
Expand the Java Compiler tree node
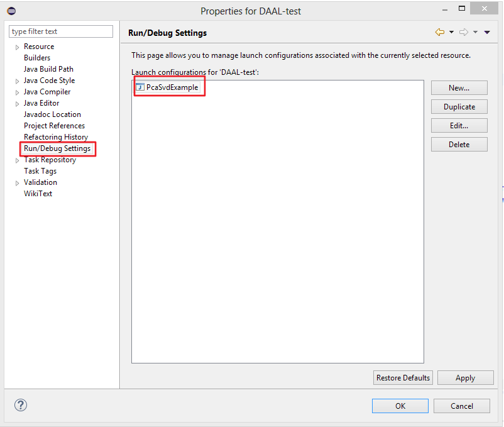(17, 92)
